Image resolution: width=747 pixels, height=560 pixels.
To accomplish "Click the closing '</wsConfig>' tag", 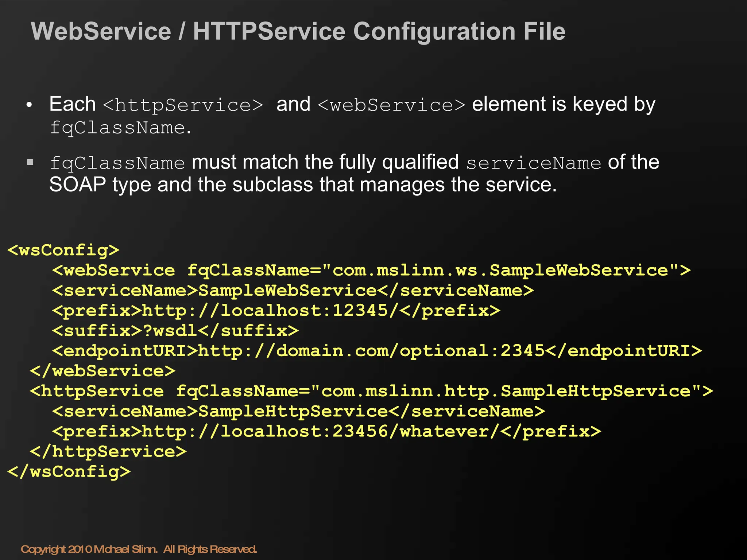I will (69, 472).
